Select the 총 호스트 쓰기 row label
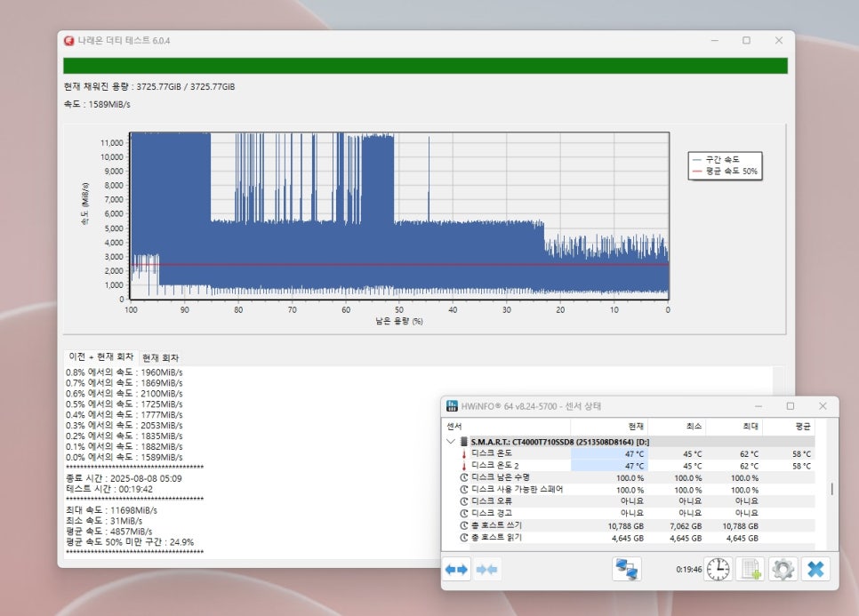 click(496, 525)
